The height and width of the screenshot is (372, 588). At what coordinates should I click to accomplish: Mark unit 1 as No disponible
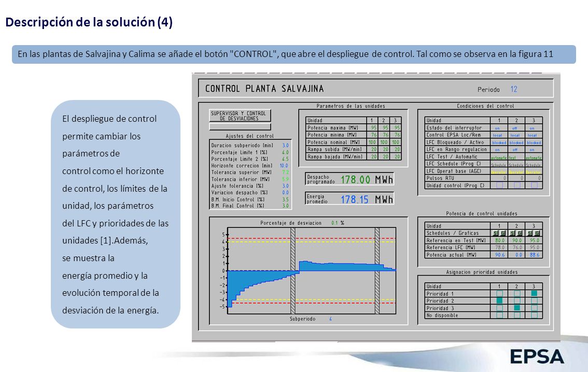(x=499, y=315)
